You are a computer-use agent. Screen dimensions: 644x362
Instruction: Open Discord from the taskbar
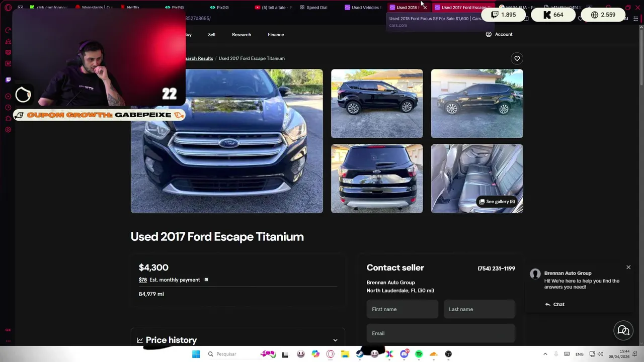[404, 354]
